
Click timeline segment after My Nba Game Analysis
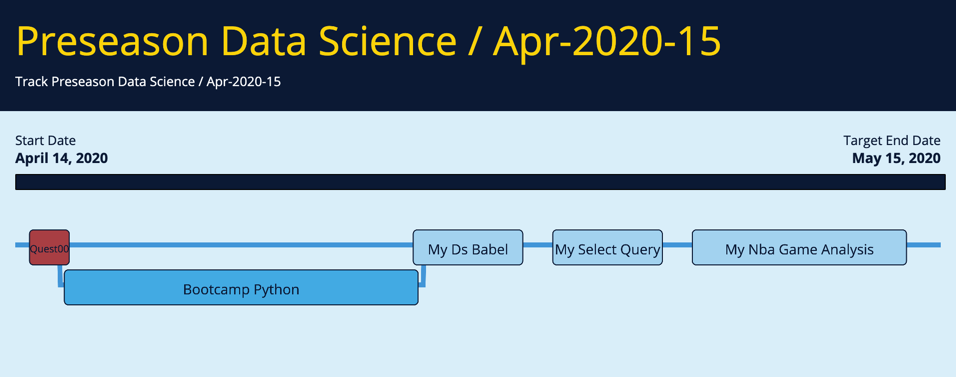(924, 245)
